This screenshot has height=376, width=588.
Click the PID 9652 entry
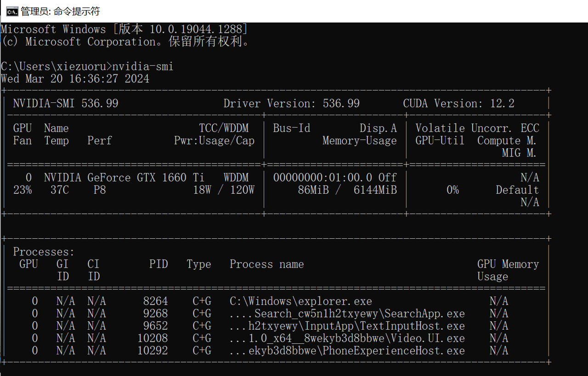tap(155, 326)
